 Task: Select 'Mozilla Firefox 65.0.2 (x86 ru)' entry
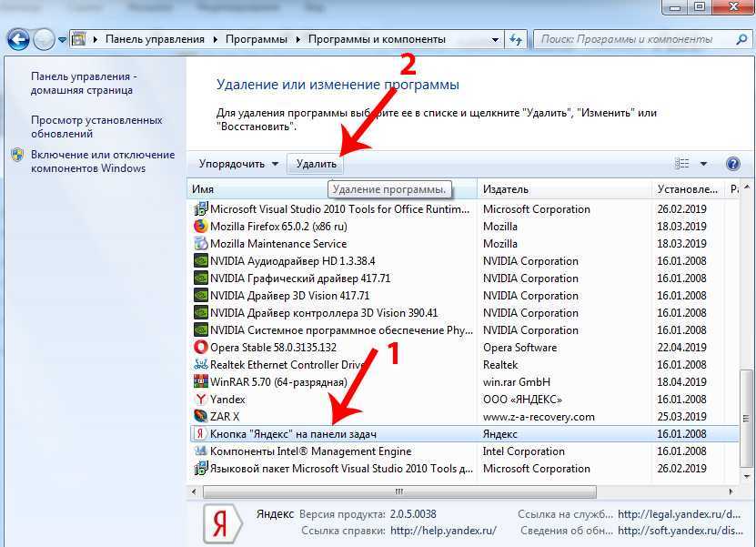[x=278, y=227]
